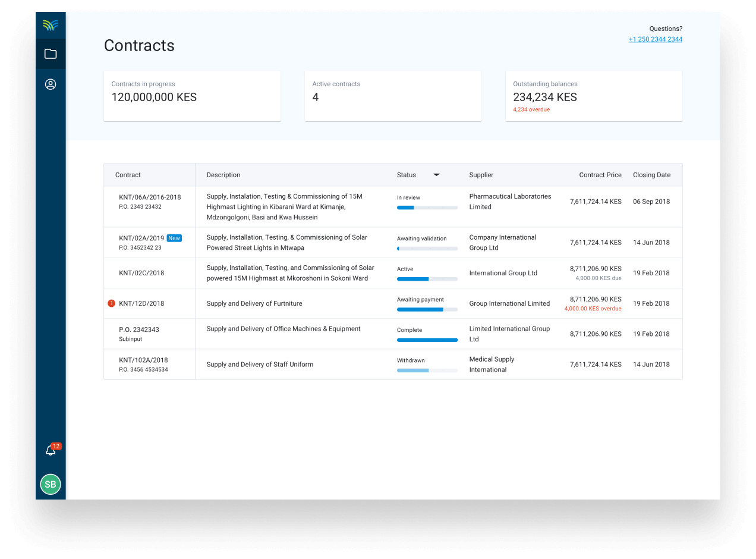Screen dimensions: 756x559
Task: Click the SB user avatar
Action: coord(51,484)
